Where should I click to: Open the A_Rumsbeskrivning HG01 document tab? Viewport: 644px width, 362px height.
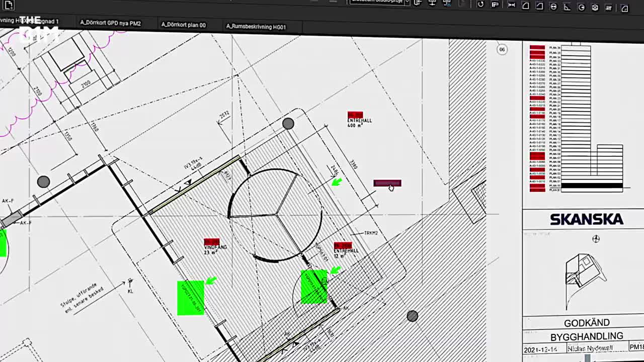tap(256, 26)
